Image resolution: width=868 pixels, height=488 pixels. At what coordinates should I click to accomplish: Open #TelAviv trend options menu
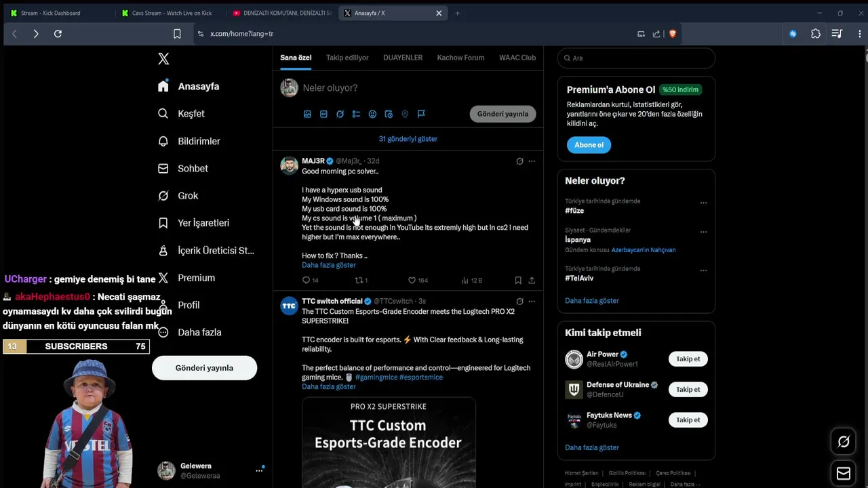pyautogui.click(x=703, y=270)
